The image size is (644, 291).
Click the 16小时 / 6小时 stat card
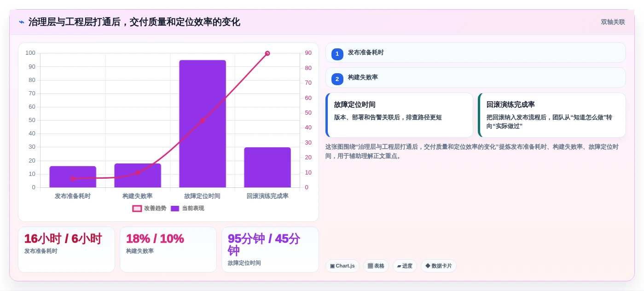pos(66,249)
